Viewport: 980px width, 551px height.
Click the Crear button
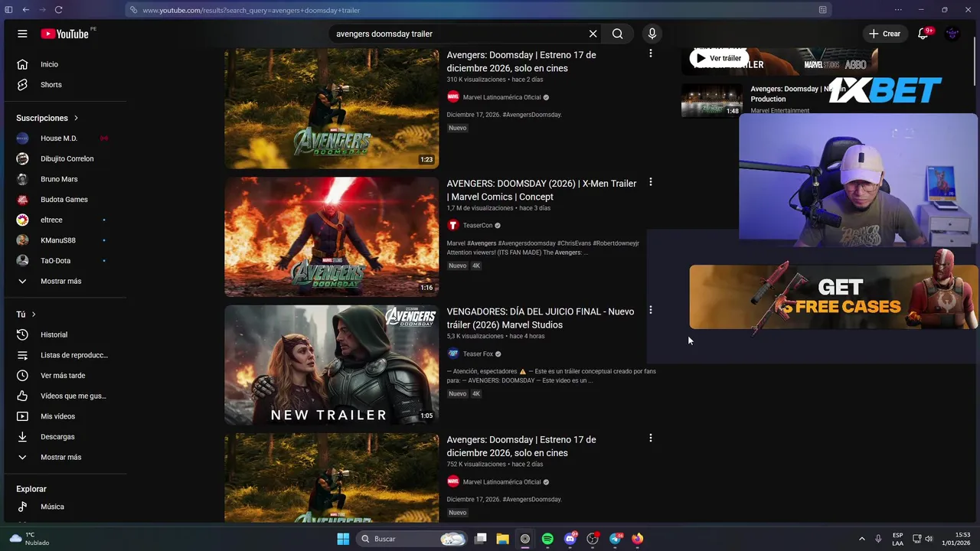(884, 34)
